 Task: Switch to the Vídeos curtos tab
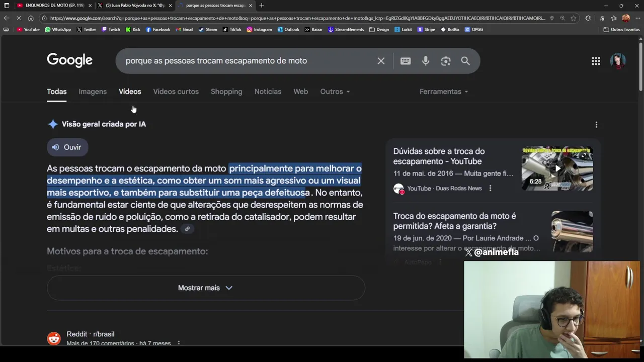(176, 92)
